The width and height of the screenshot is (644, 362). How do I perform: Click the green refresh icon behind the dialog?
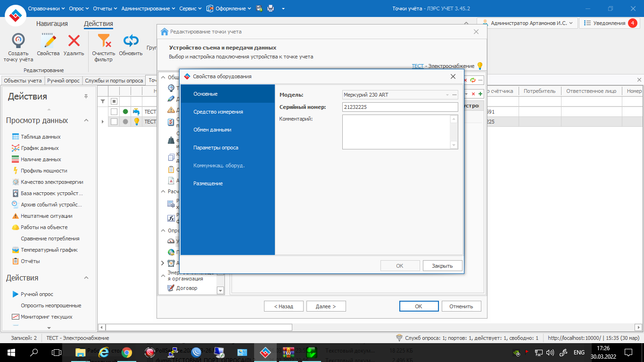tap(473, 81)
